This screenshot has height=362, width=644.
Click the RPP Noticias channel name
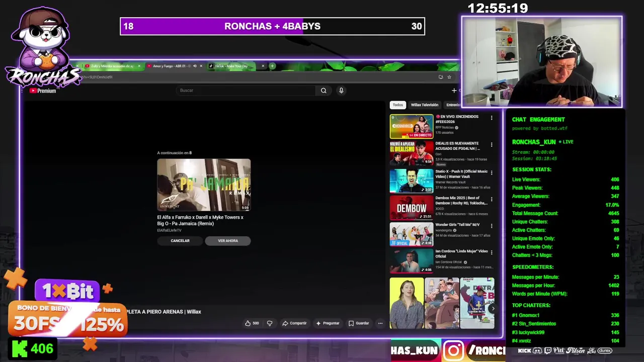445,128
